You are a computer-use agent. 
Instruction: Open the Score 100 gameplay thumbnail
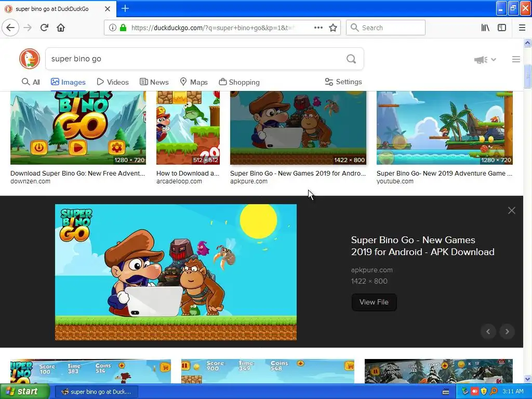pos(90,371)
